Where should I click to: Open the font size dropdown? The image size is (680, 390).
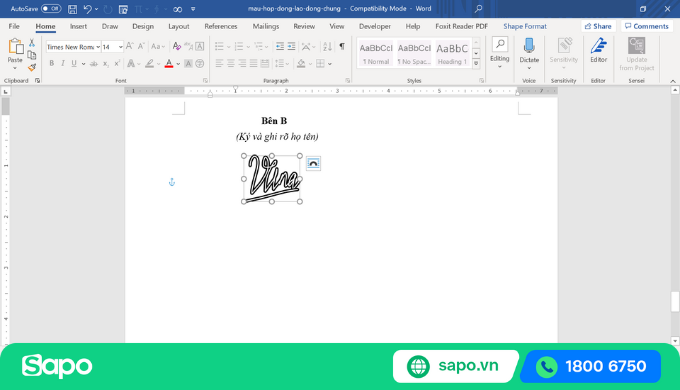coord(121,47)
